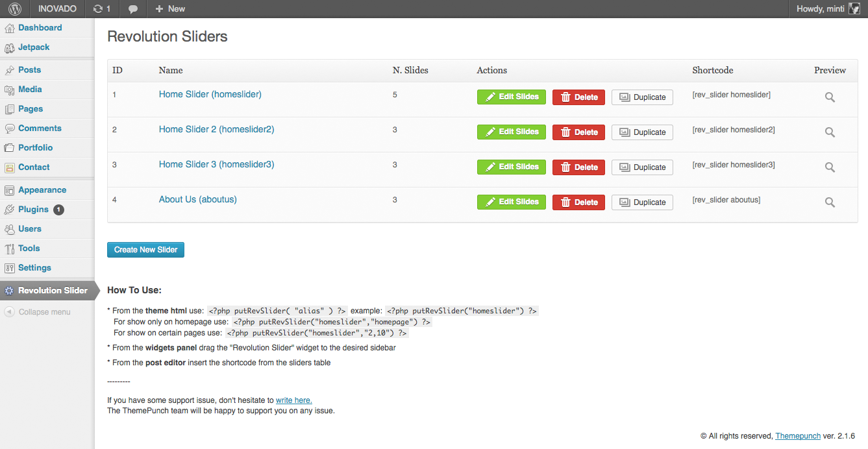Preview Home Slider with magnifier icon

point(830,97)
